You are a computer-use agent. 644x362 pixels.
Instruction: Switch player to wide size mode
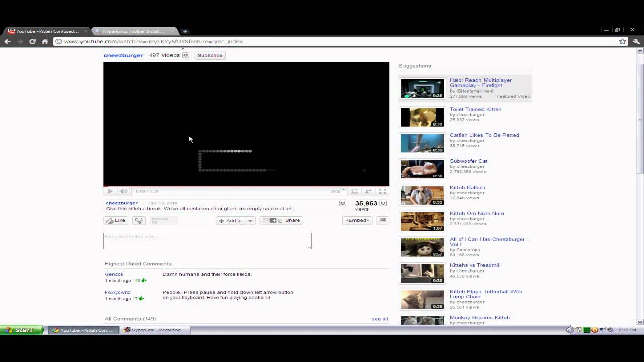355,191
